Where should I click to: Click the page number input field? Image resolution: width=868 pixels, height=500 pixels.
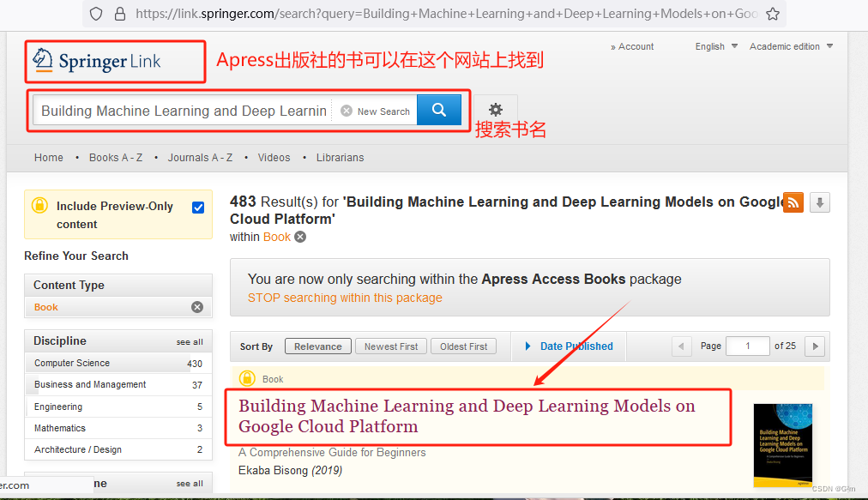(x=747, y=346)
